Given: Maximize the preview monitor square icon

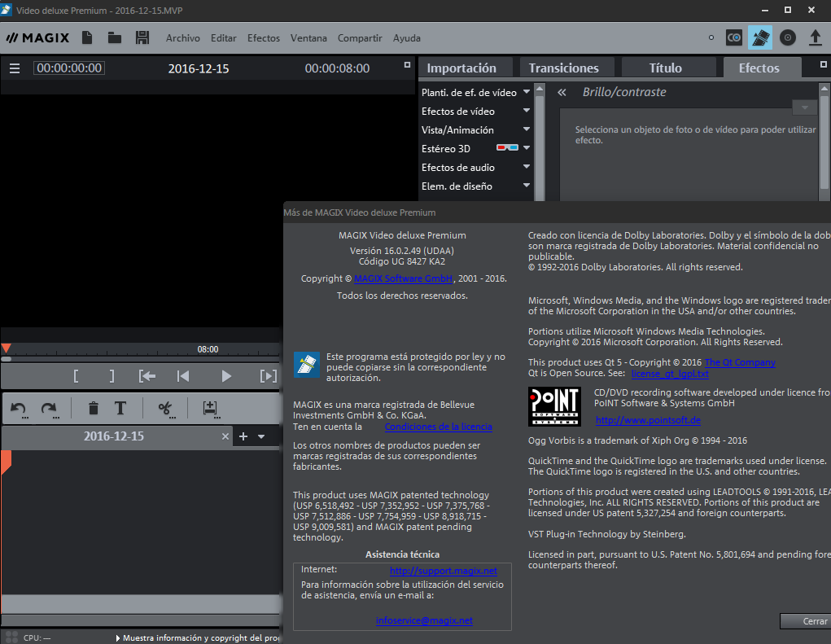Looking at the screenshot, I should point(407,64).
